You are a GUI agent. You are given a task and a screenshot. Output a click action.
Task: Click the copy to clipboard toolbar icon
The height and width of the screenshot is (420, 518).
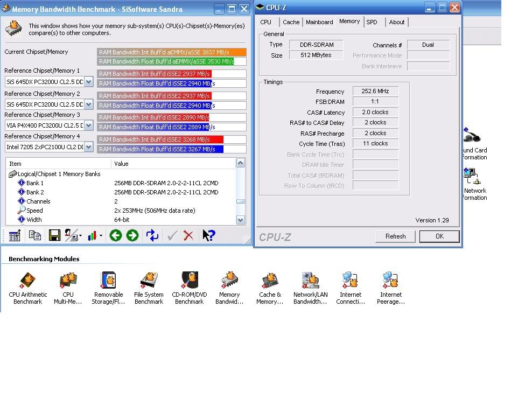34,235
